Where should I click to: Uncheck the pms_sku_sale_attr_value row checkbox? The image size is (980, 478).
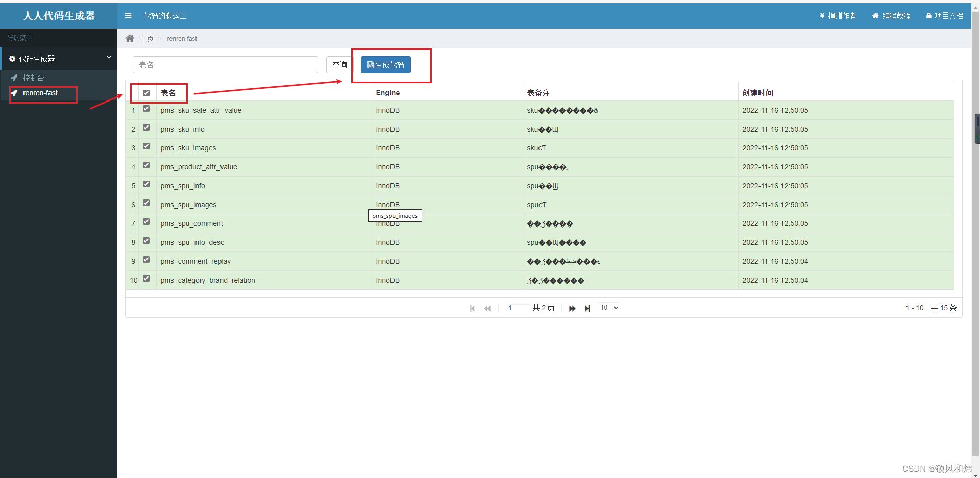[x=146, y=109]
